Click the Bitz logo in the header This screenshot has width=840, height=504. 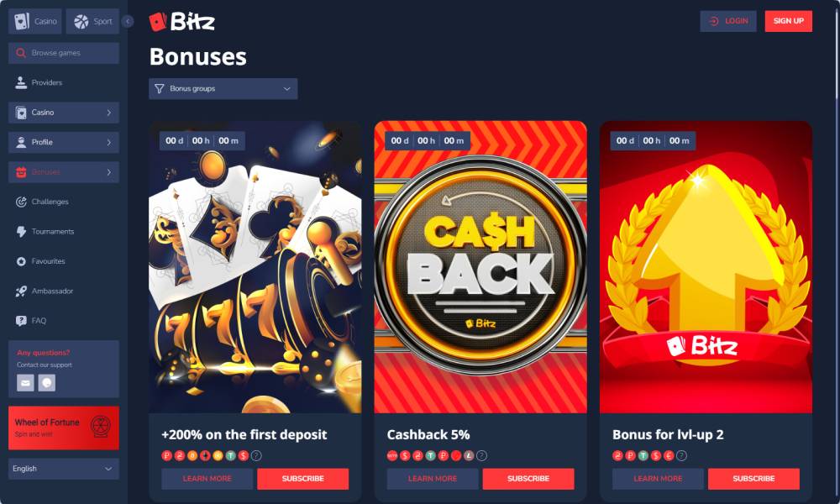(x=182, y=22)
